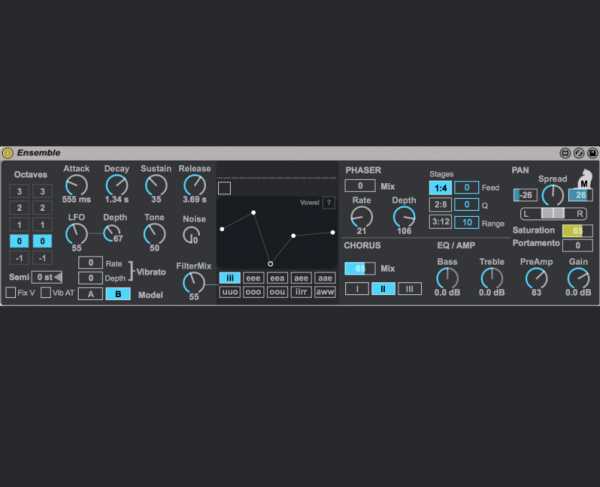Select the 2:8 phaser stages option
Image resolution: width=600 pixels, height=487 pixels.
click(440, 205)
